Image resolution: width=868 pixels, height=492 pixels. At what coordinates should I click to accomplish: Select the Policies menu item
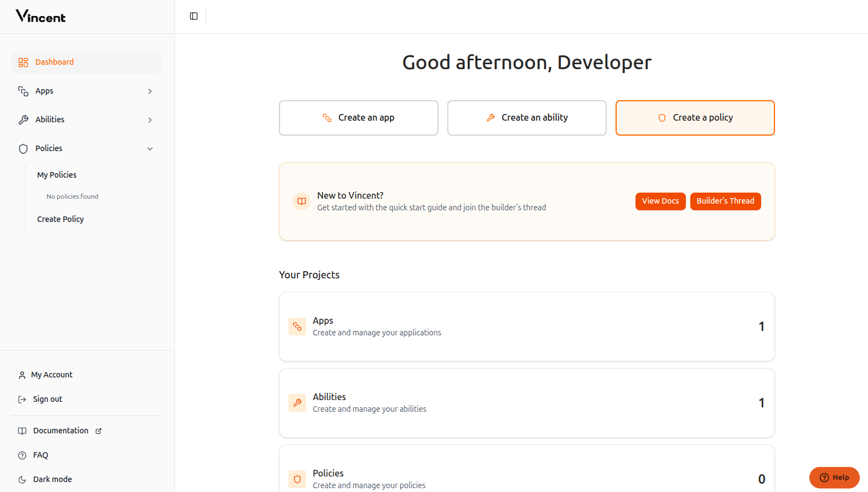86,149
